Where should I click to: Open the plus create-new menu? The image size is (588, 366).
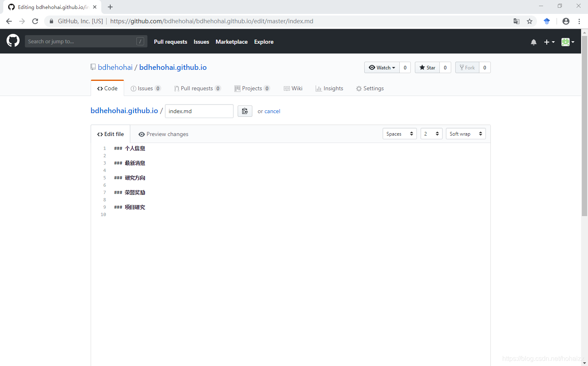click(549, 42)
